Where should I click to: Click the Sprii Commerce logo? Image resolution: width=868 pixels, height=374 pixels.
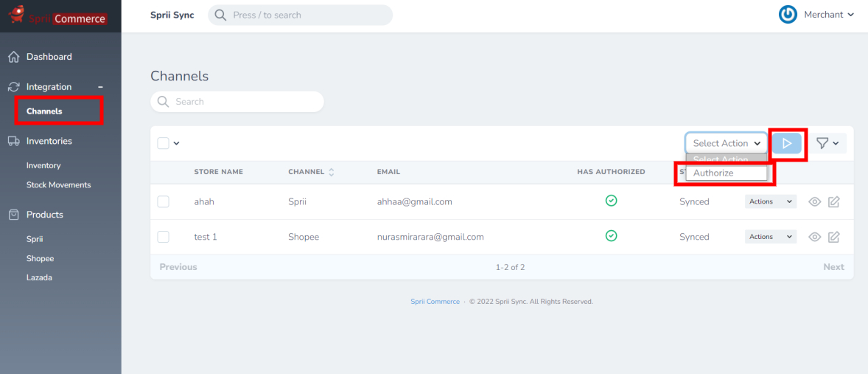pos(57,16)
